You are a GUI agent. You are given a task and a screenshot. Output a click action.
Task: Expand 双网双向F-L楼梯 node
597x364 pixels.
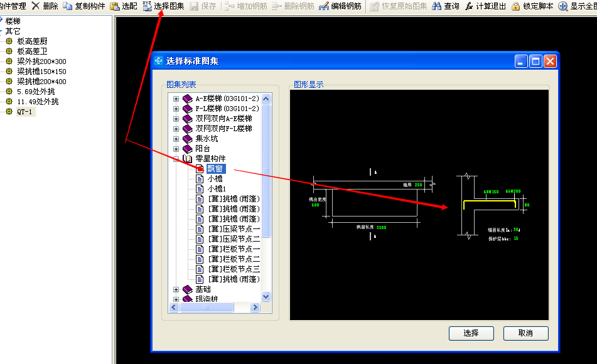coord(176,129)
